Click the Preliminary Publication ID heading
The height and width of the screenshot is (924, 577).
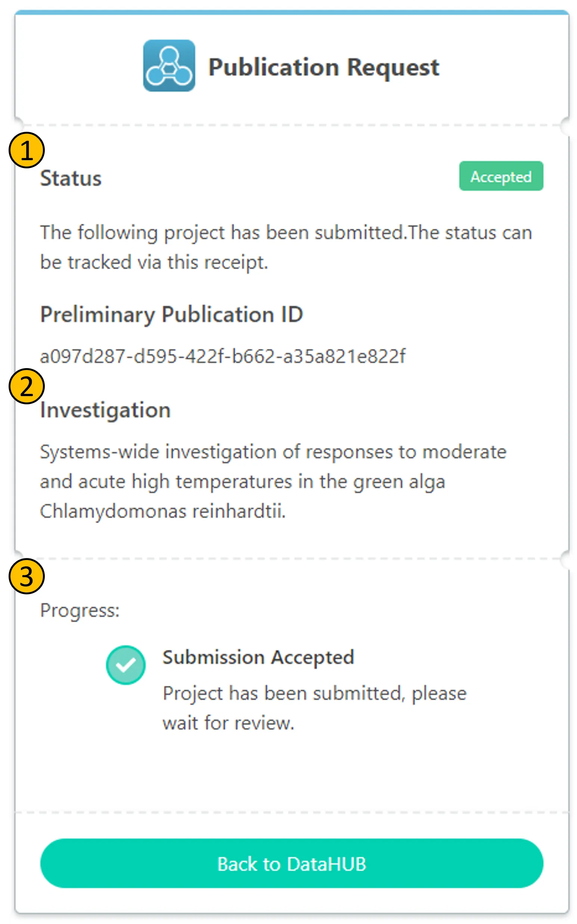point(172,314)
